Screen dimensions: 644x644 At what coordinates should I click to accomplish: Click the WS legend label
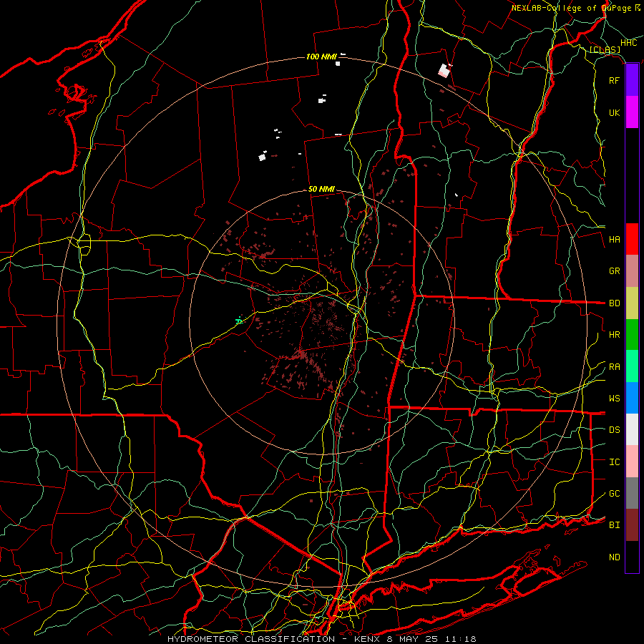pos(615,398)
